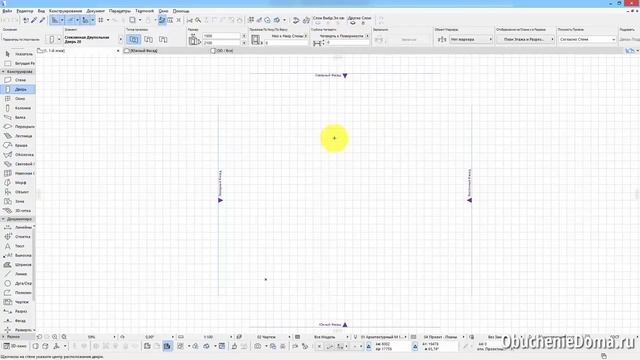Select the Curtain Wall (Навесная) tool
Image resolution: width=640 pixels, height=360 pixels.
pos(18,173)
